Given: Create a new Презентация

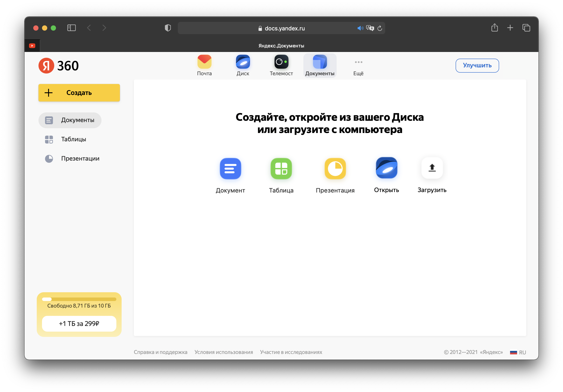Looking at the screenshot, I should point(335,168).
